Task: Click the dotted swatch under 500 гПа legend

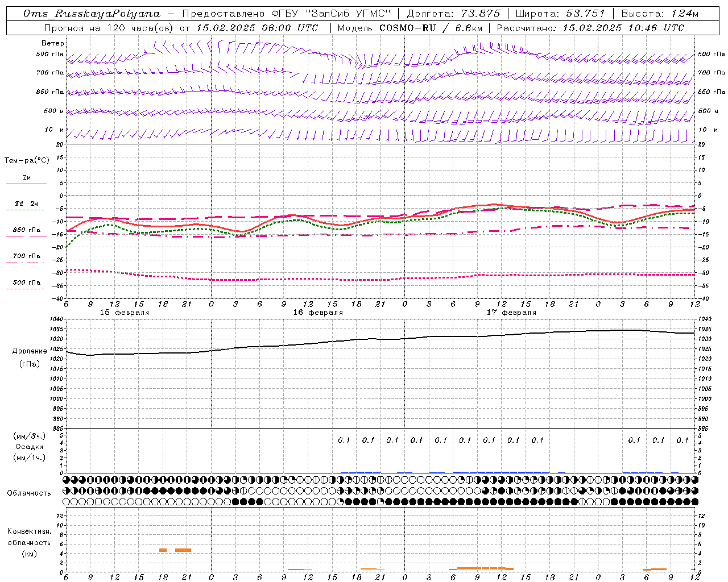Action: click(x=26, y=289)
